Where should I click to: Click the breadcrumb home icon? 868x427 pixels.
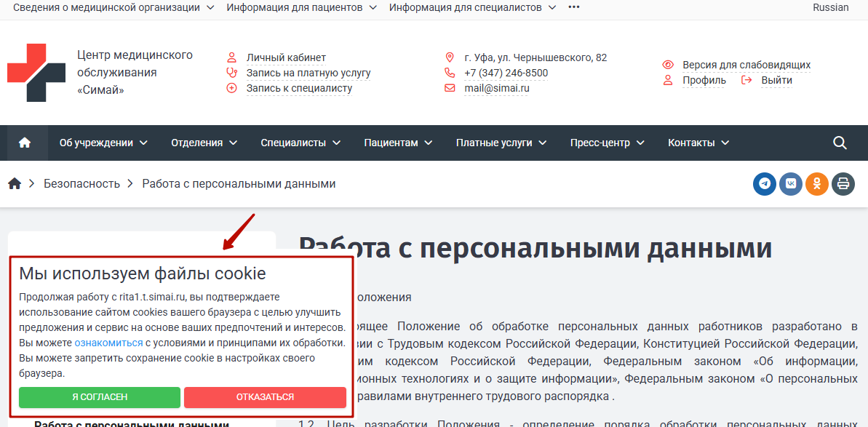[15, 183]
